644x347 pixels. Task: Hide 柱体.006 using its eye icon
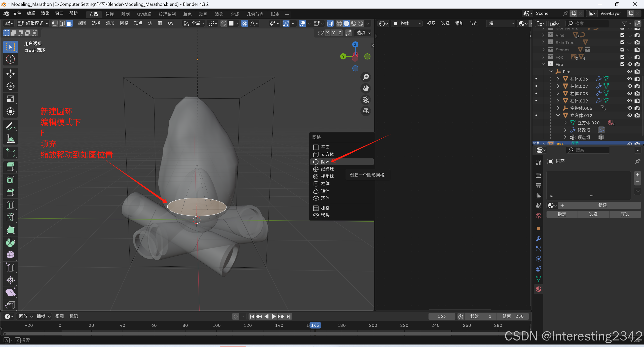point(630,79)
